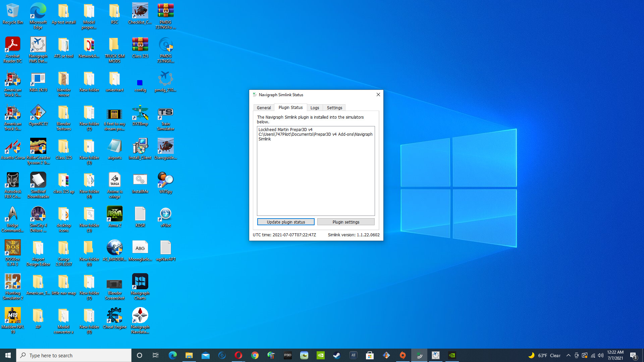Click Steam icon in taskbar
The width and height of the screenshot is (644, 362).
pyautogui.click(x=337, y=355)
